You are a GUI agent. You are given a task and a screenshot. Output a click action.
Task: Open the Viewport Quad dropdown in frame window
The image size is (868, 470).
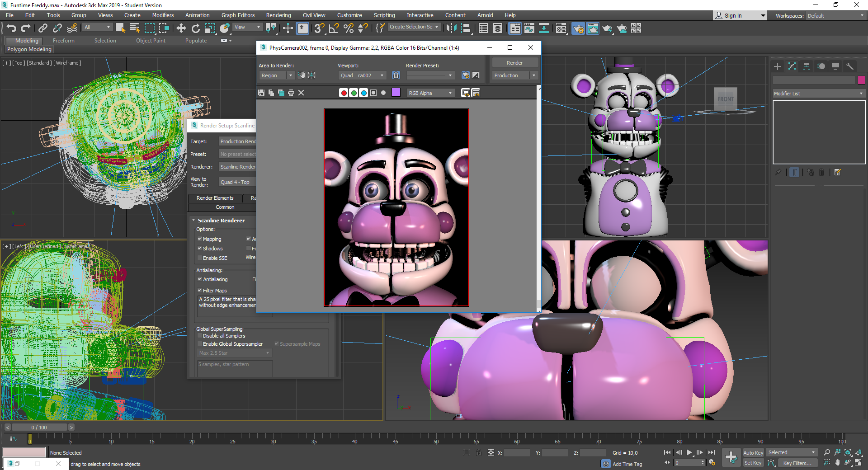(x=362, y=75)
